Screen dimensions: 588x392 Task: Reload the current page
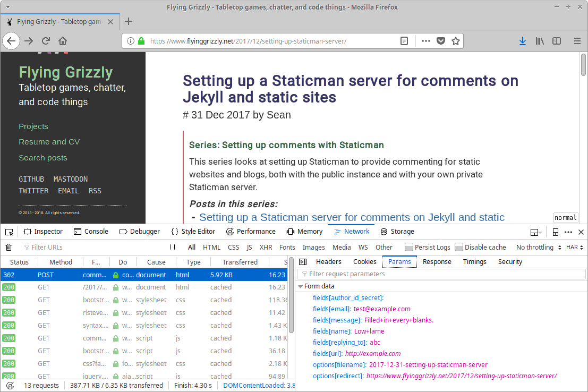point(46,41)
